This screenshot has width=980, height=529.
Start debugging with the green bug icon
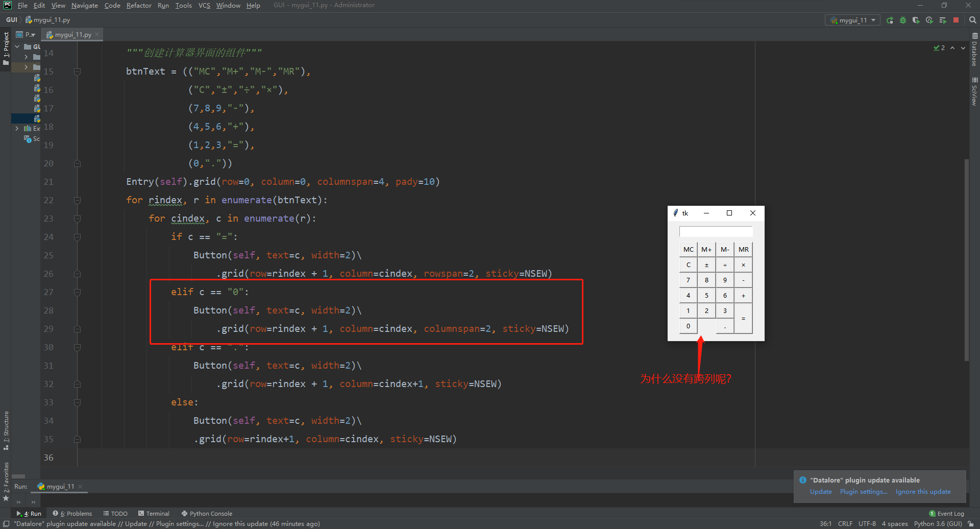coord(903,20)
